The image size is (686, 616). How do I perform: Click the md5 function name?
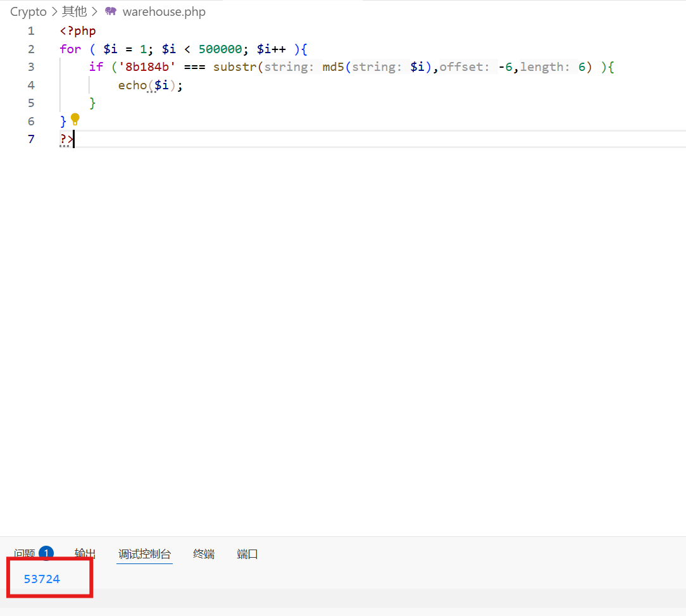coord(334,67)
